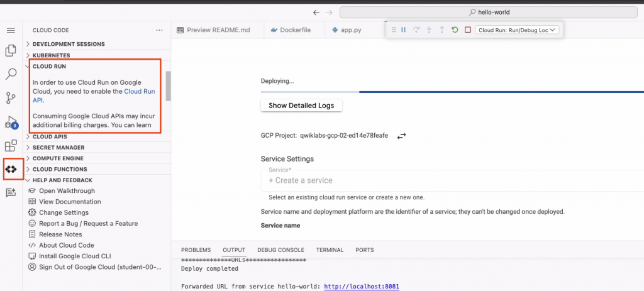Open the Search view icon
644x291 pixels.
[x=11, y=74]
